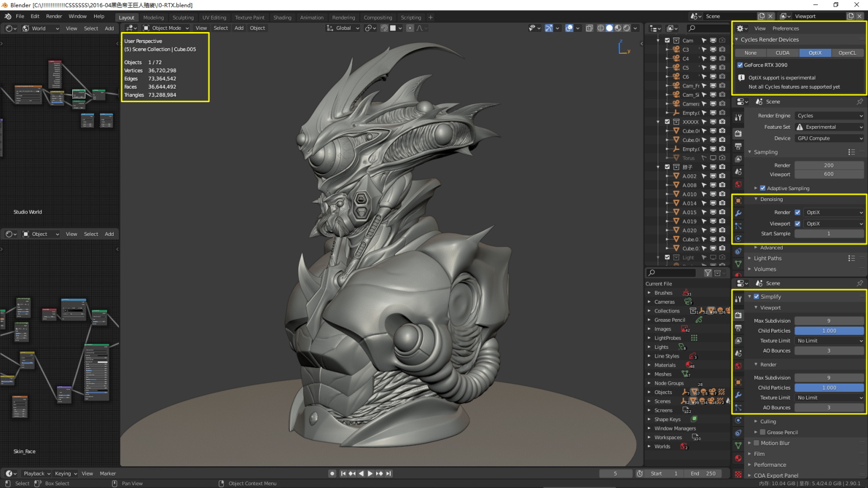Screen dimensions: 868x488
Task: Open the Sampling presets list icon
Action: pyautogui.click(x=851, y=152)
